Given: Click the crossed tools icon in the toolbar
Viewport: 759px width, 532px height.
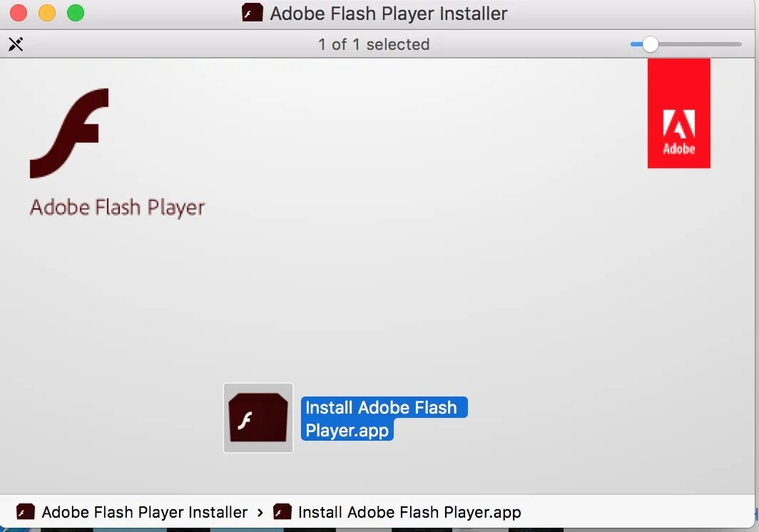Looking at the screenshot, I should tap(16, 44).
